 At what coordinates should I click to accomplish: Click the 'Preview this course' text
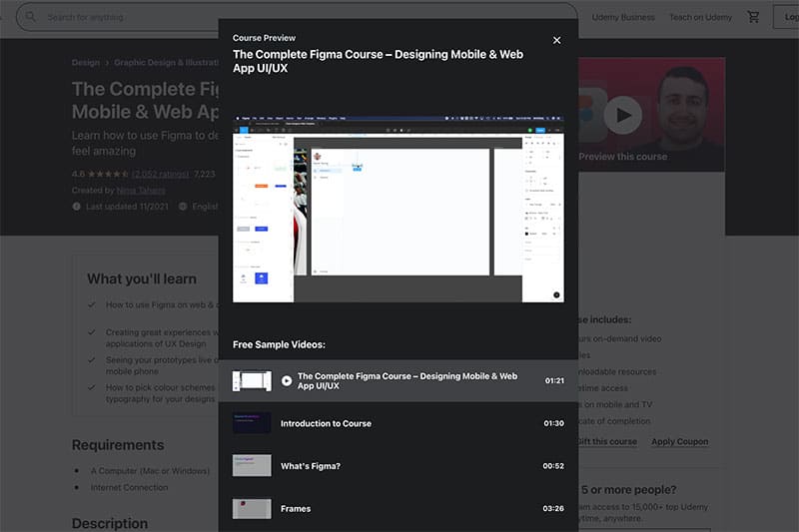pos(622,157)
